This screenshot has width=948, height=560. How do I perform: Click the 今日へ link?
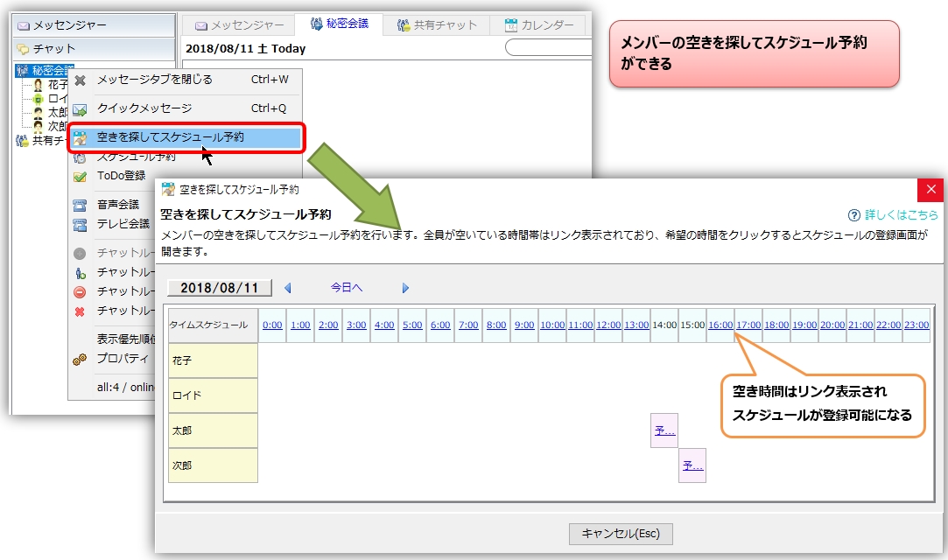coord(346,287)
